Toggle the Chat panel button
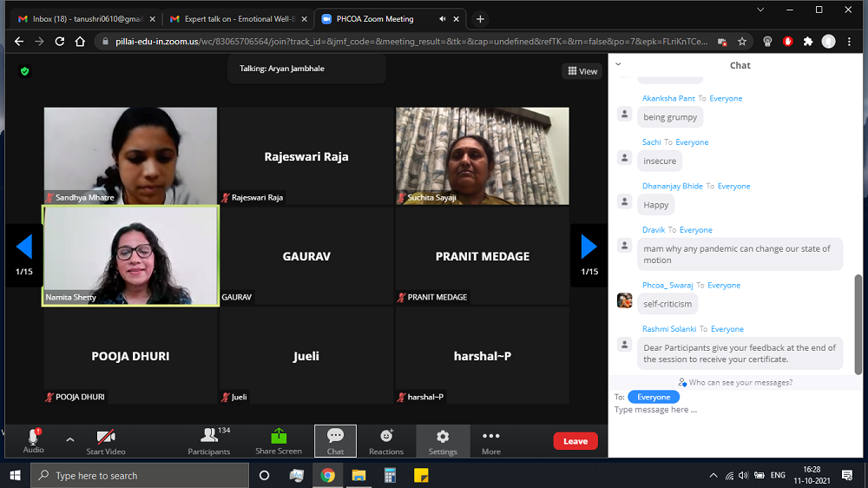Image resolution: width=868 pixels, height=488 pixels. point(335,436)
